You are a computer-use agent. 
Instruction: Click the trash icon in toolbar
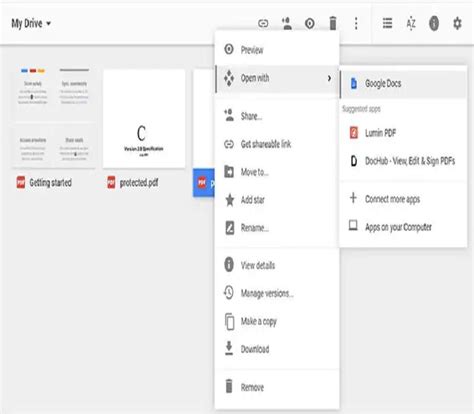tap(333, 23)
